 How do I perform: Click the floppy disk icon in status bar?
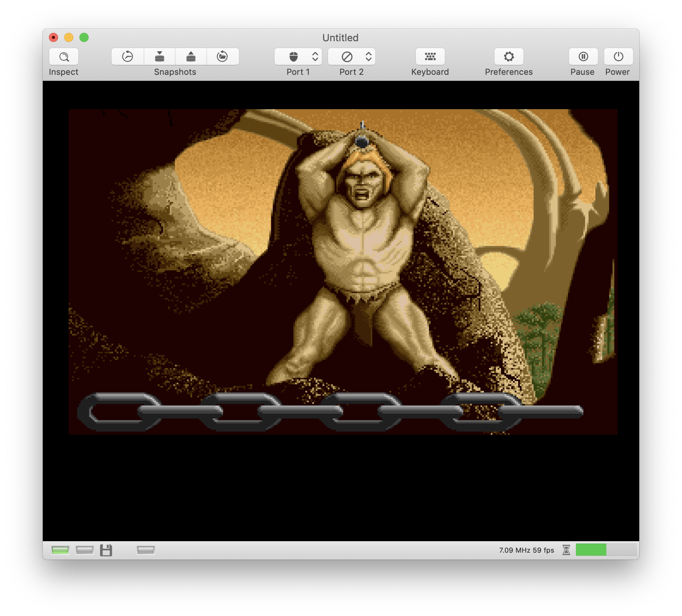tap(106, 550)
